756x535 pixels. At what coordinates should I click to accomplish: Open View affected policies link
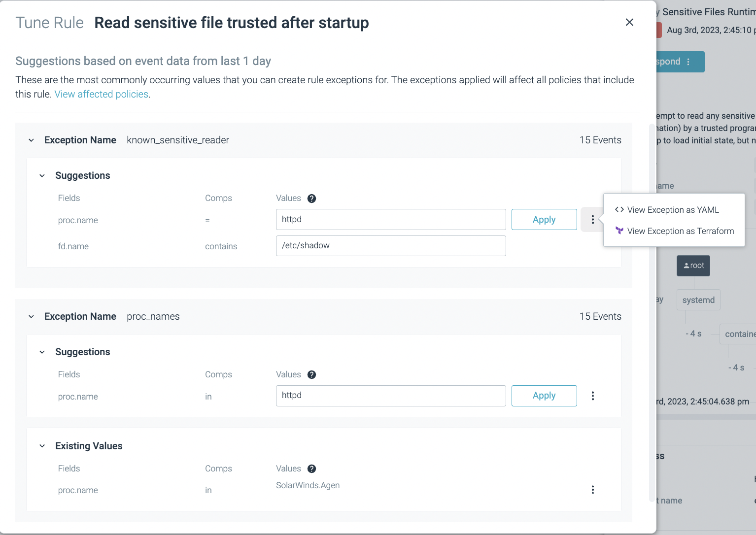[x=101, y=94]
